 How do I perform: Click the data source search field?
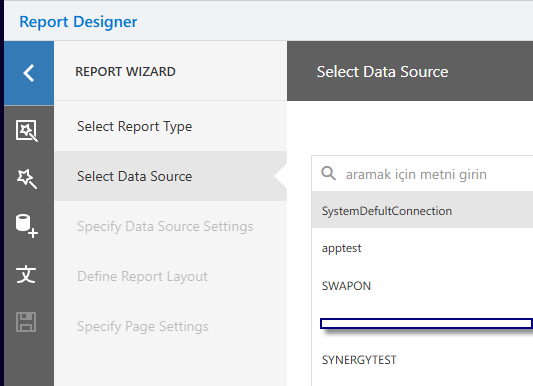422,174
